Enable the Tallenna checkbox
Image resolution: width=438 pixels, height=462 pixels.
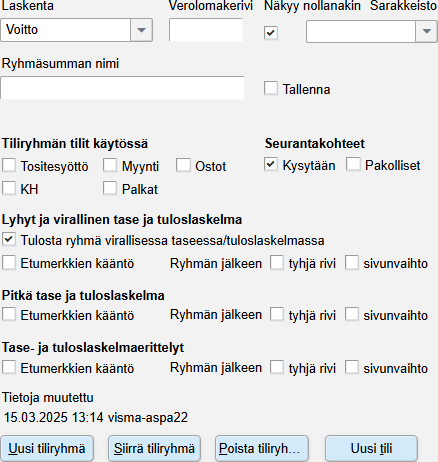(x=271, y=89)
